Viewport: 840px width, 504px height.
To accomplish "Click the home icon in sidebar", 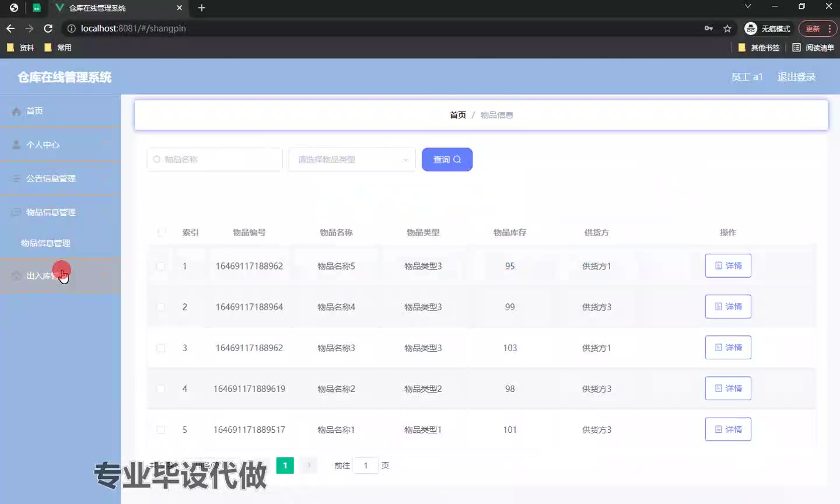I will coord(16,111).
